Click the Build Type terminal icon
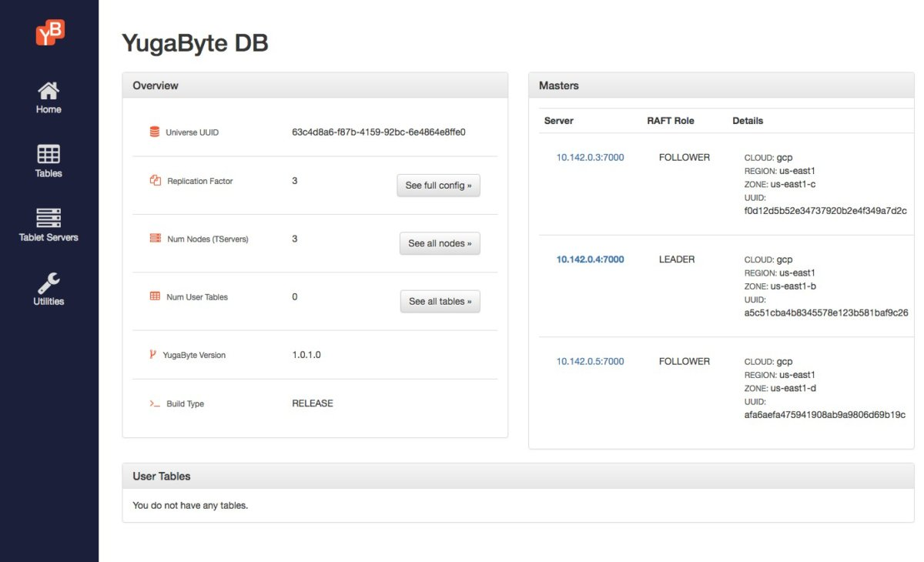The image size is (924, 562). pyautogui.click(x=155, y=403)
